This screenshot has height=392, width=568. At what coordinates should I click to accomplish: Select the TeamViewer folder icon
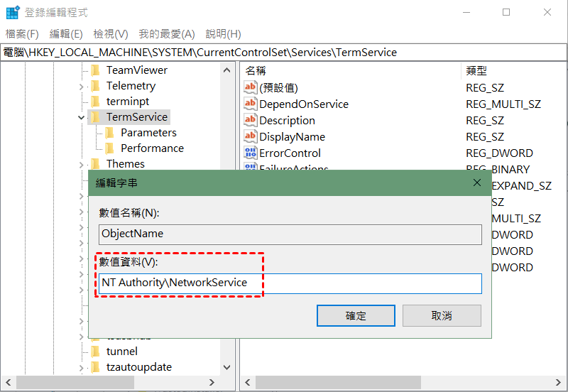pos(96,70)
